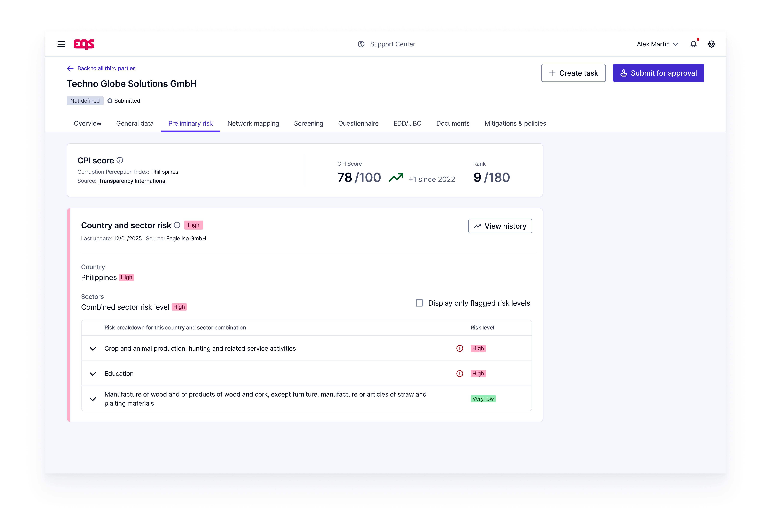Screen dimensions: 771x532
Task: Click the Very low risk badge
Action: [483, 399]
